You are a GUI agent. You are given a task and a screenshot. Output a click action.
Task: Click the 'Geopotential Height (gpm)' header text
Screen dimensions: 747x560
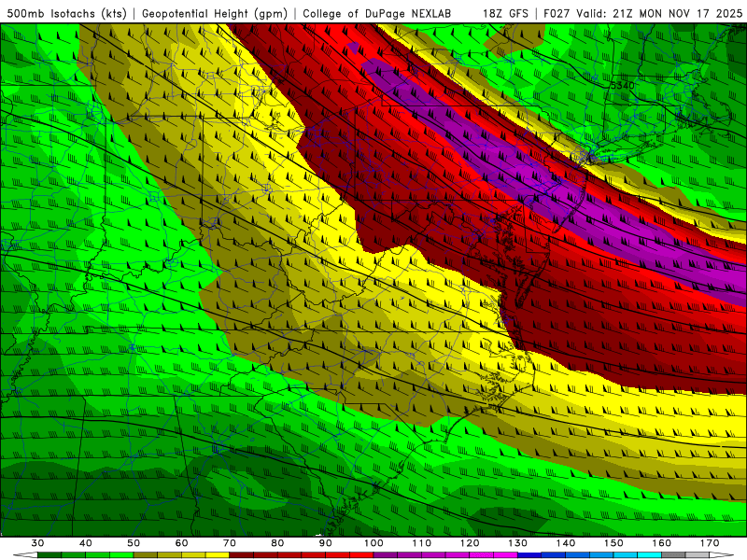point(214,14)
